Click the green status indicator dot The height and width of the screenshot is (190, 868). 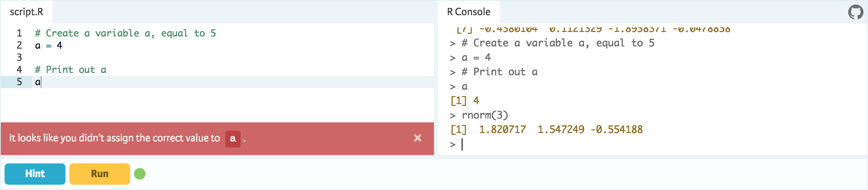[x=140, y=174]
